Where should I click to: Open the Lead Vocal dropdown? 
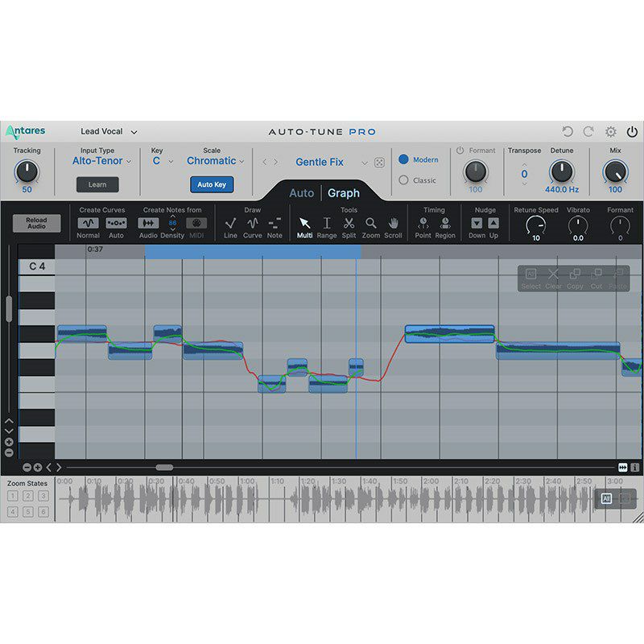[x=109, y=132]
